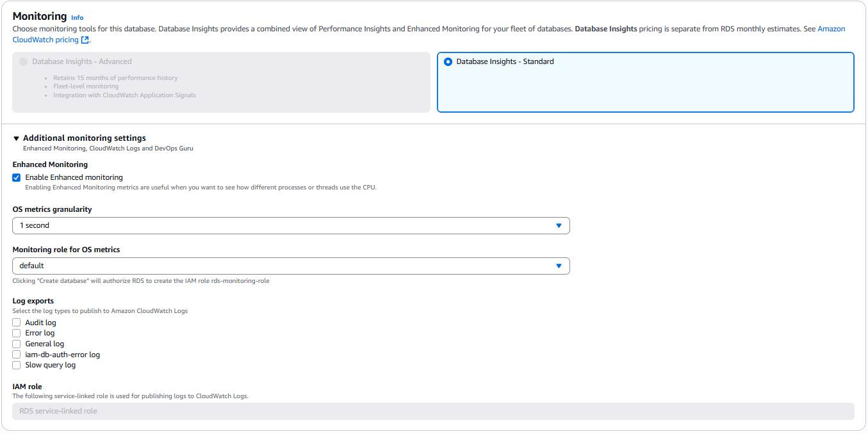The width and height of the screenshot is (868, 434).
Task: Enable the General log export
Action: tap(16, 344)
